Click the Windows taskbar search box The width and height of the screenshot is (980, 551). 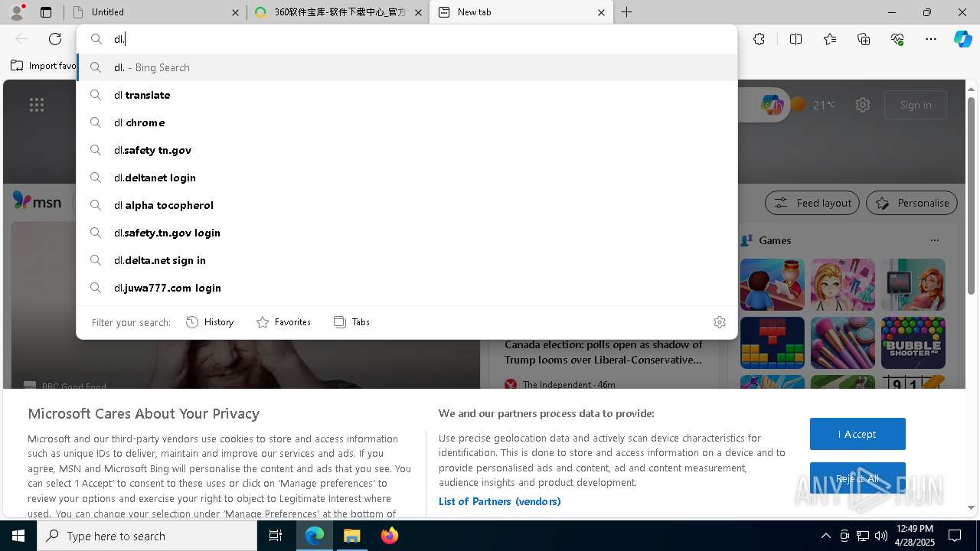[147, 536]
